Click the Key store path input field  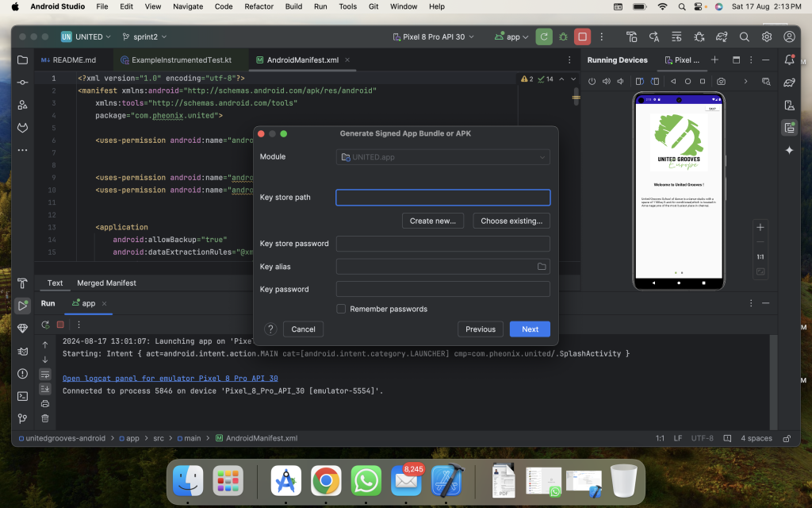tap(442, 198)
